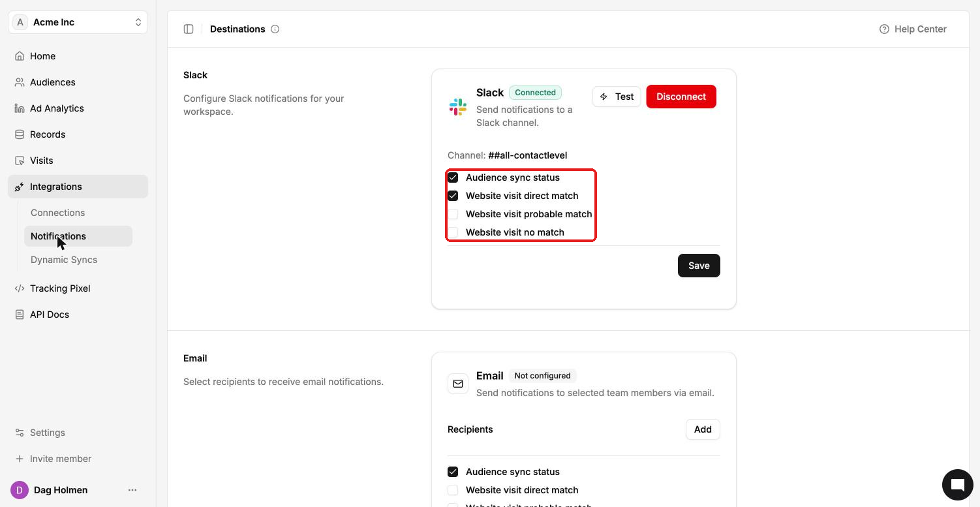Enable Slack Website visit no match
This screenshot has width=980, height=507.
[453, 232]
